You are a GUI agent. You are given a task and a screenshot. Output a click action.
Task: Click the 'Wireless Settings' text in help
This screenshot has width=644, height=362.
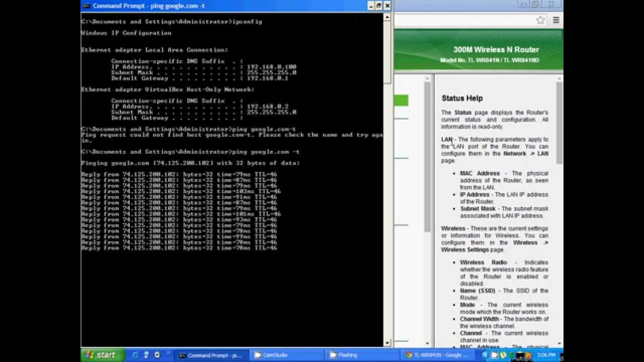pos(465,249)
